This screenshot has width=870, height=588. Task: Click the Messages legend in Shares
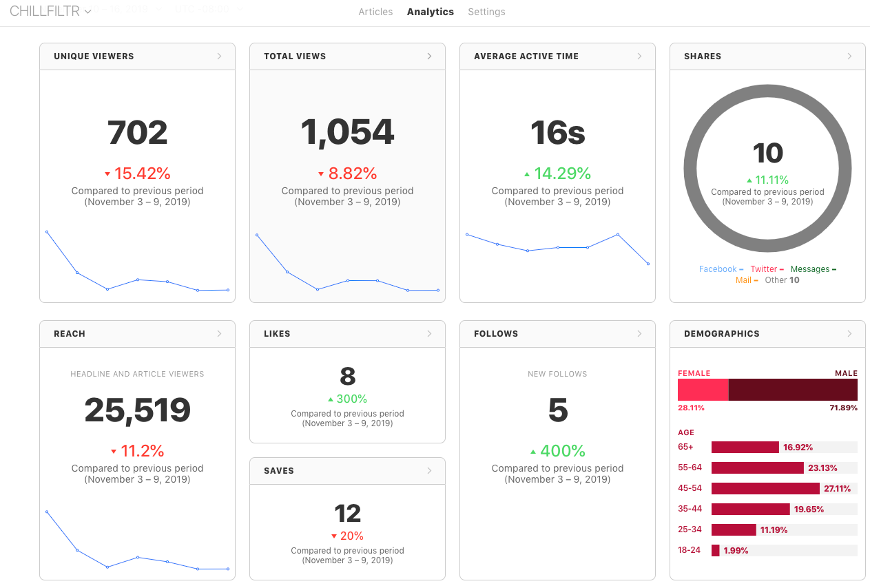814,269
